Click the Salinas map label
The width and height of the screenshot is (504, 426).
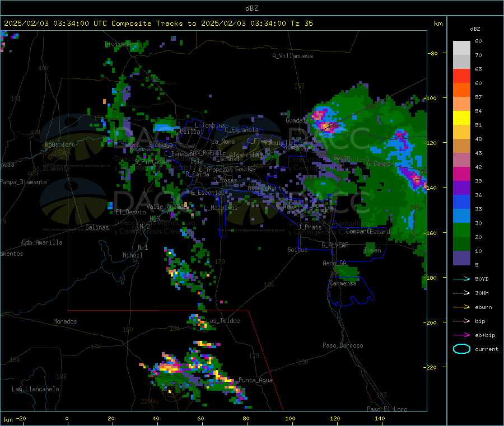97,227
